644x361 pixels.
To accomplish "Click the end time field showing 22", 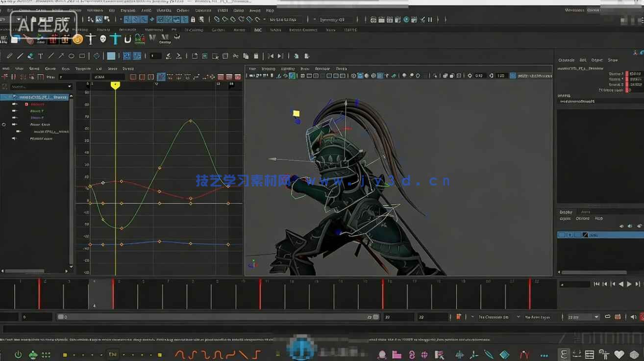I will coord(421,317).
